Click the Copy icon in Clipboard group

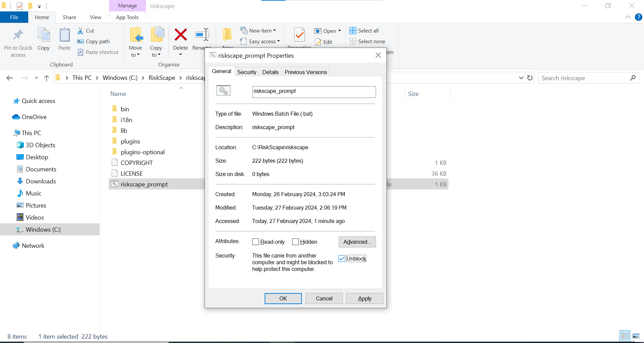tap(44, 35)
